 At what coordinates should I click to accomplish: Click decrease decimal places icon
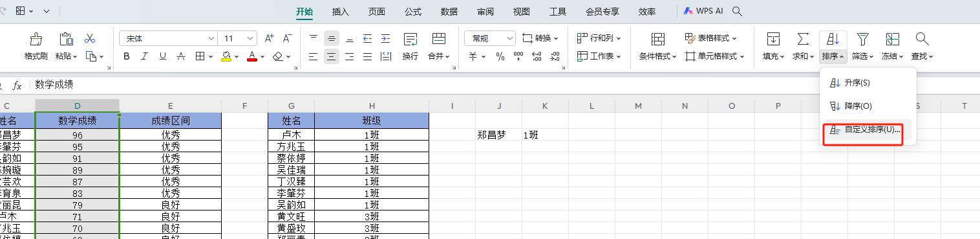click(555, 56)
